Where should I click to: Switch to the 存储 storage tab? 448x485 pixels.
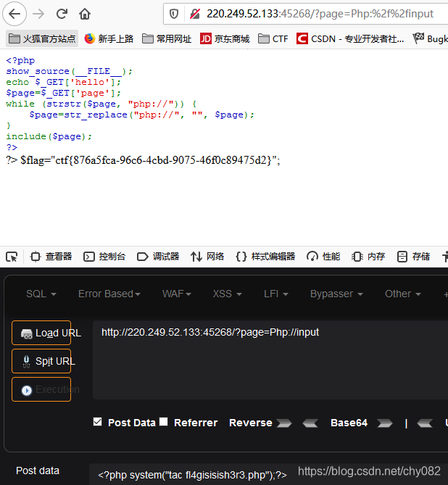(x=413, y=257)
